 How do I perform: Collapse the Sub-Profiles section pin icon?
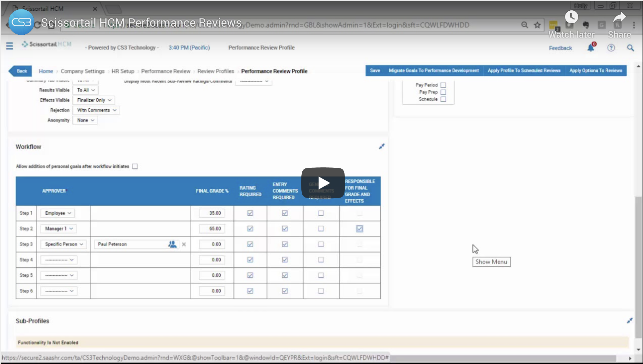tap(629, 321)
